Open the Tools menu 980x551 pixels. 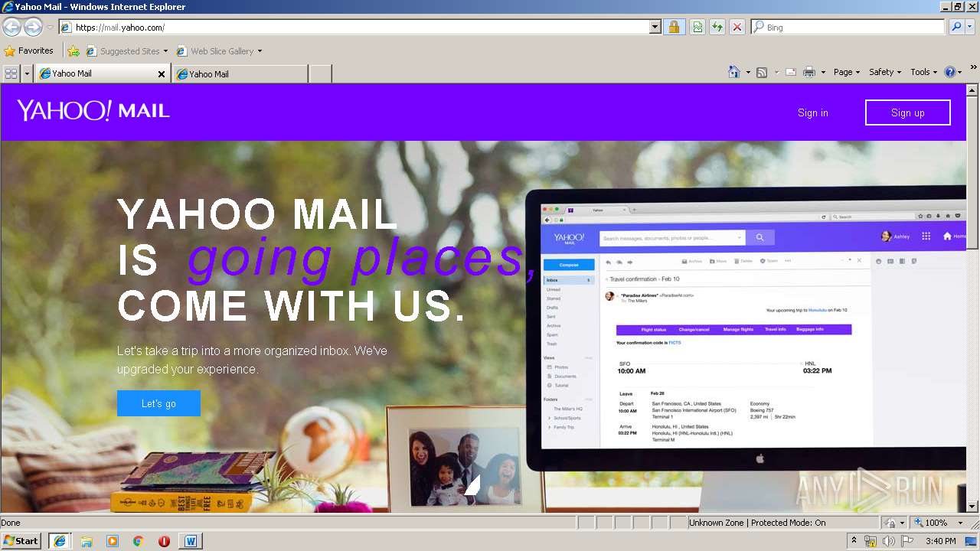tap(923, 72)
